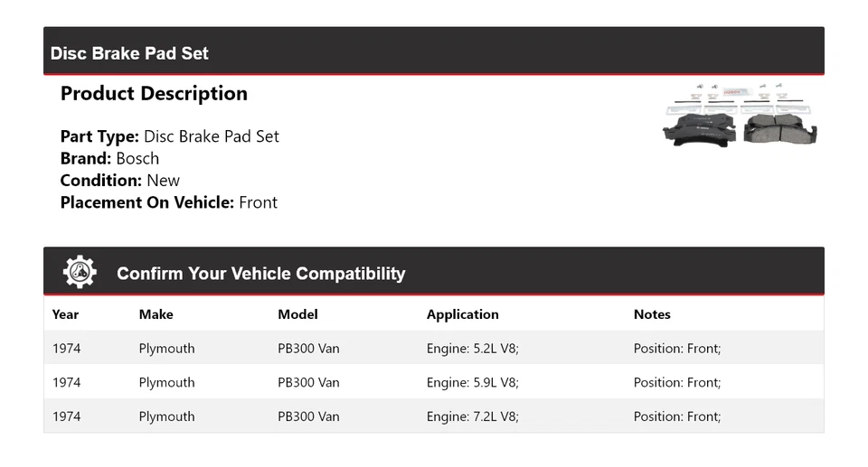The image size is (868, 467).
Task: Open the brake pad product thumbnail image
Action: tap(741, 116)
